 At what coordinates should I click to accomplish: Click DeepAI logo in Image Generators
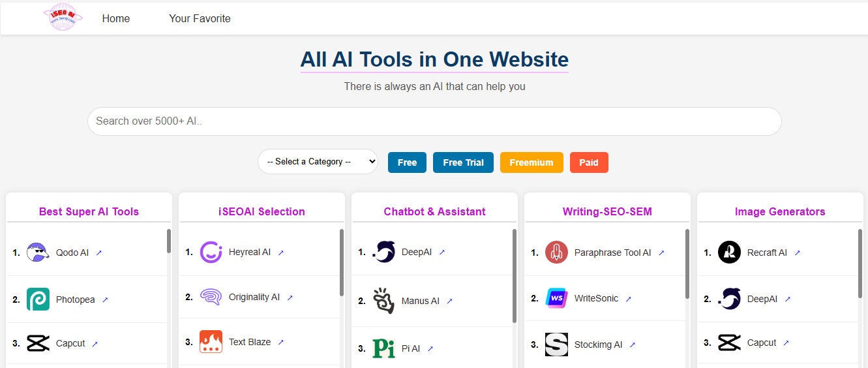(x=729, y=299)
